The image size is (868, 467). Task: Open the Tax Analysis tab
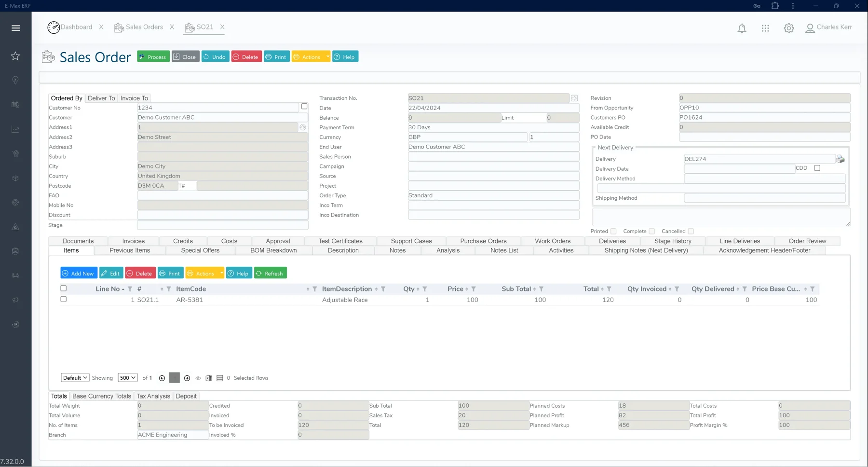tap(153, 396)
